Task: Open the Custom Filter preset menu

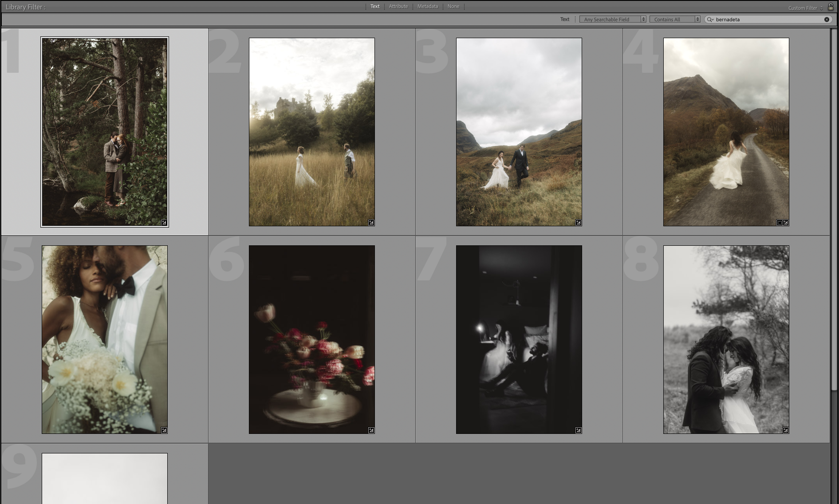Action: coord(805,8)
